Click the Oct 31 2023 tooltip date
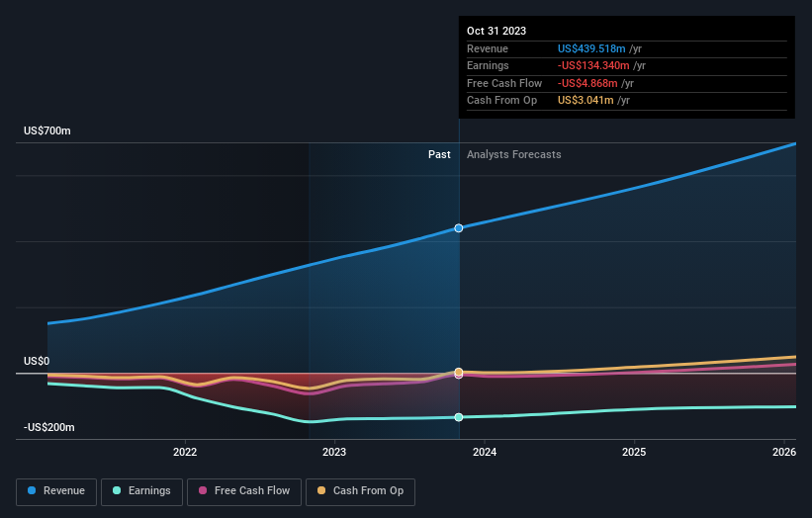 coord(496,31)
